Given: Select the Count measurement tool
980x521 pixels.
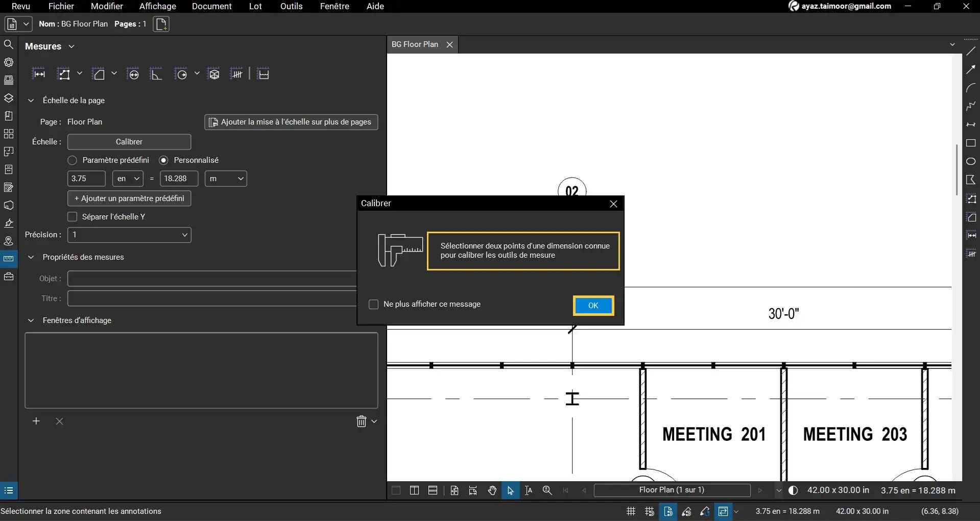Looking at the screenshot, I should click(x=237, y=73).
